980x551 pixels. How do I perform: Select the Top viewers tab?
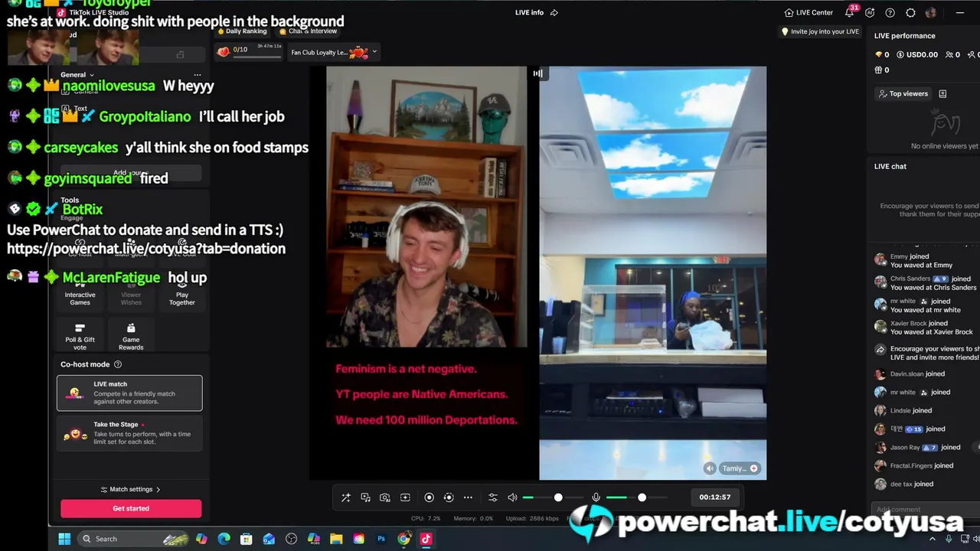click(903, 93)
